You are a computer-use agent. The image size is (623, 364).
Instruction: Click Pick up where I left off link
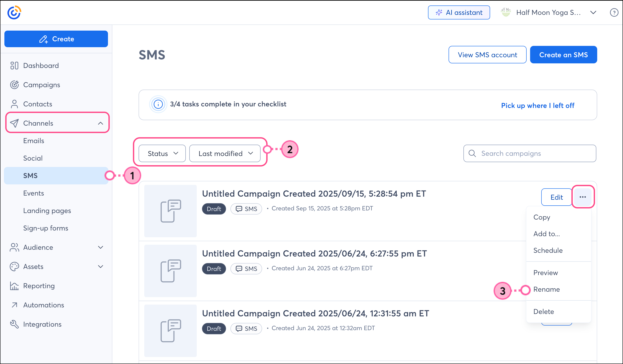point(538,106)
